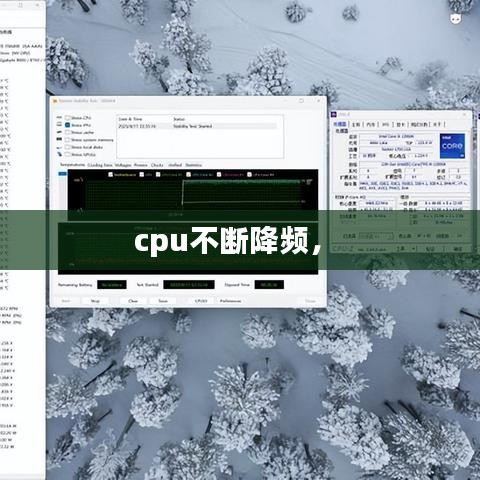480x480 pixels.
Task: Click inside the temperature graph area
Action: [193, 195]
